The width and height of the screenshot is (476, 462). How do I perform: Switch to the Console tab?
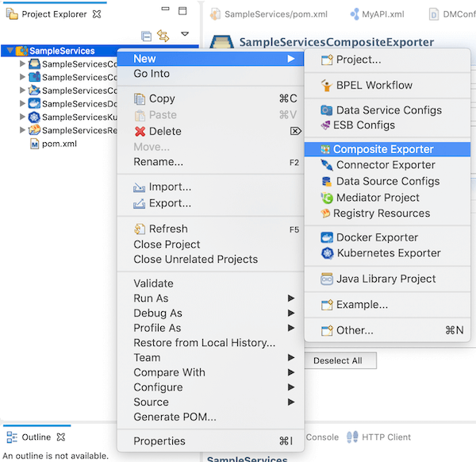322,437
